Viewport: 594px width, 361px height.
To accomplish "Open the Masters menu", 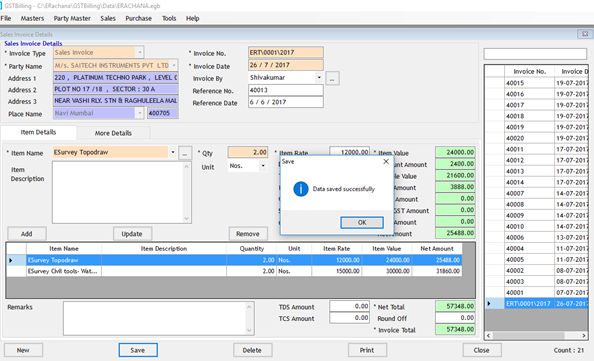I will pyautogui.click(x=32, y=18).
